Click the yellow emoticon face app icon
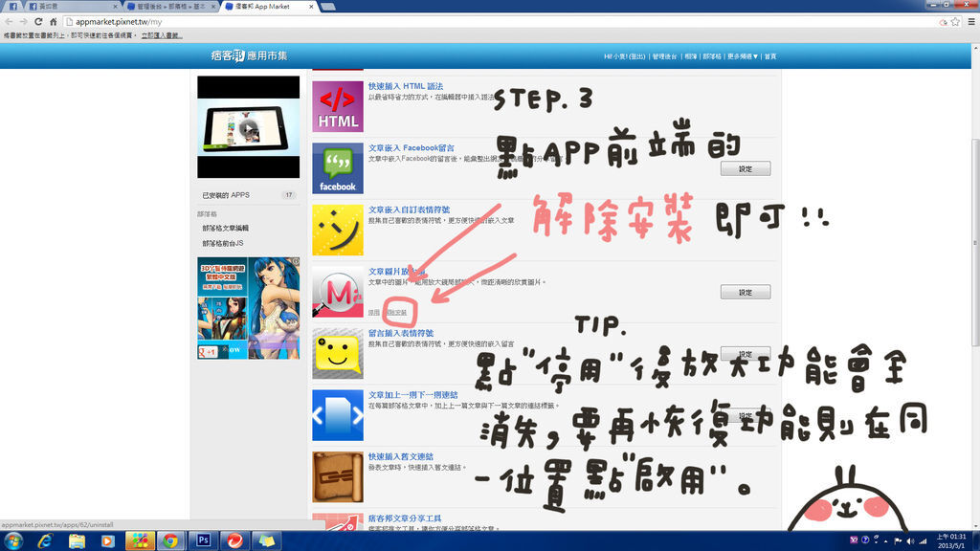Viewport: 980px width, 551px height. point(338,230)
